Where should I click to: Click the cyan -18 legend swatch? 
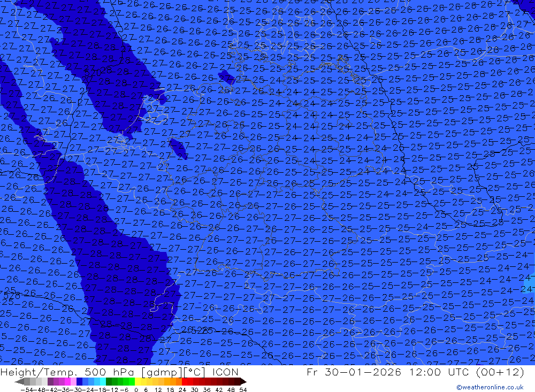click(x=102, y=382)
